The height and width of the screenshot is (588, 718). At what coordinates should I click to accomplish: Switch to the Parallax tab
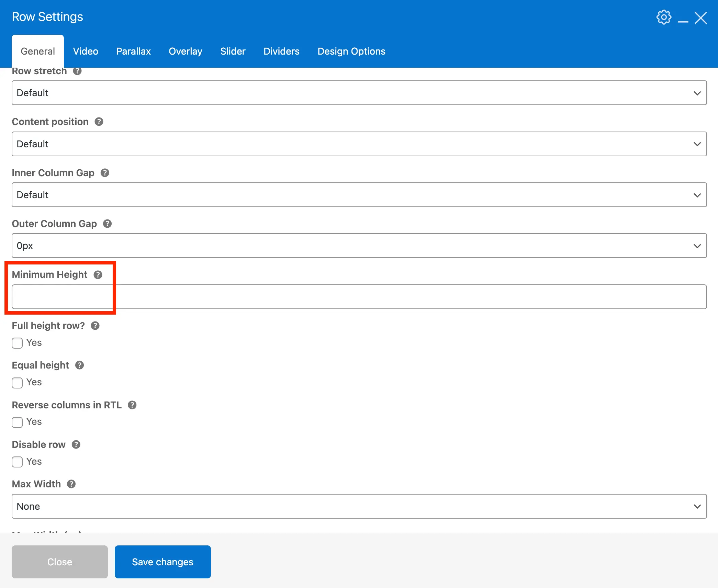(133, 52)
